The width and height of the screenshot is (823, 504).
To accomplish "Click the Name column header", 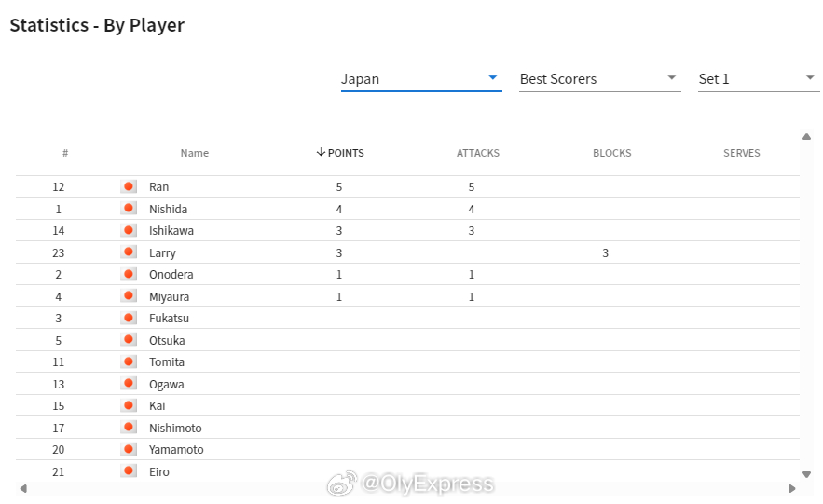I will point(194,153).
